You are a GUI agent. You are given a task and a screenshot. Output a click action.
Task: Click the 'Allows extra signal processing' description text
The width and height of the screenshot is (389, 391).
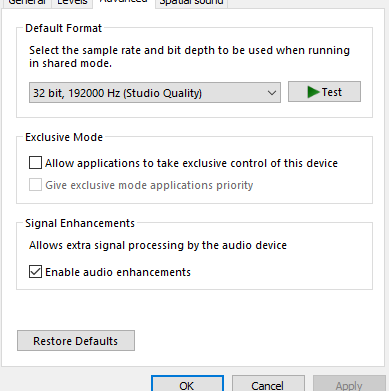(x=158, y=245)
